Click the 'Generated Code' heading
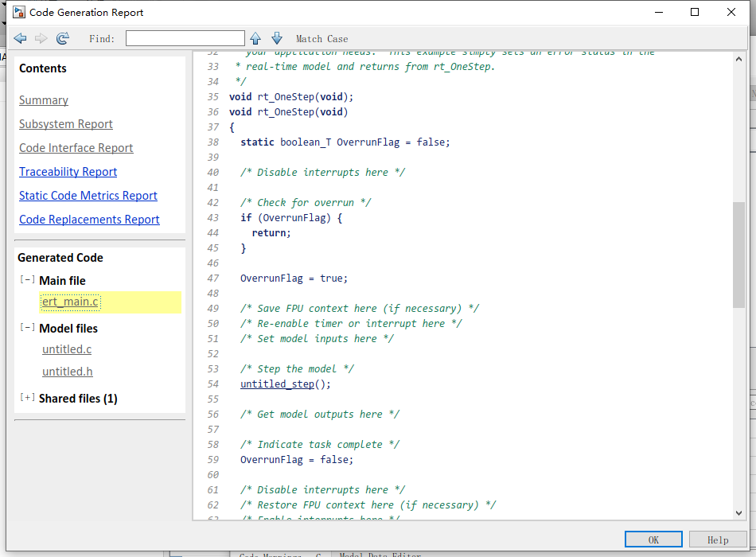This screenshot has height=557, width=756. (x=60, y=258)
